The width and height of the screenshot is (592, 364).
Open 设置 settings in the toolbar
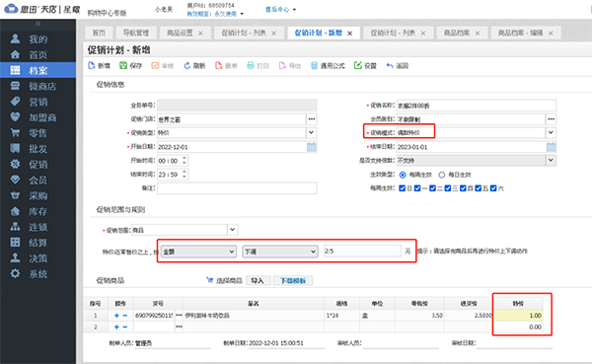pos(365,66)
